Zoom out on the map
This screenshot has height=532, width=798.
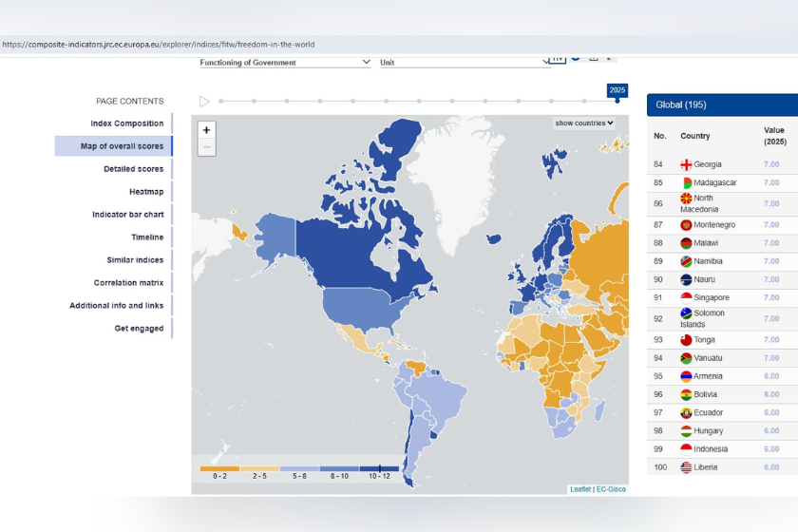point(207,147)
